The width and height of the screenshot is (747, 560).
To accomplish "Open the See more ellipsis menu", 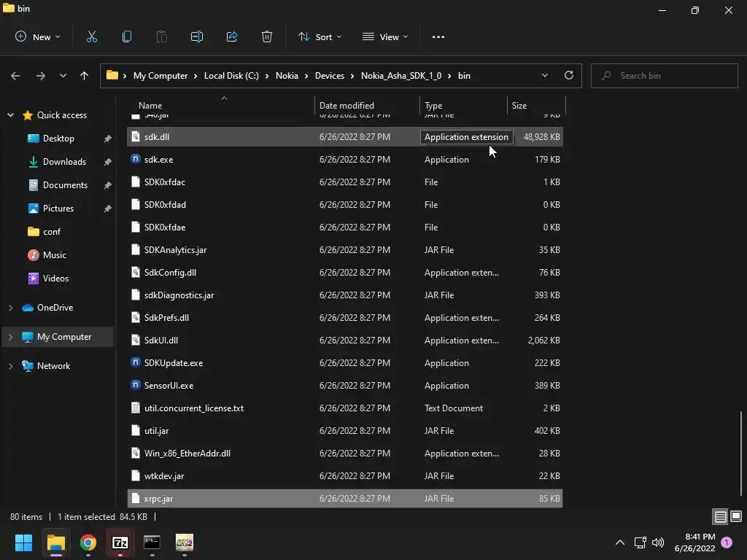I will [438, 36].
